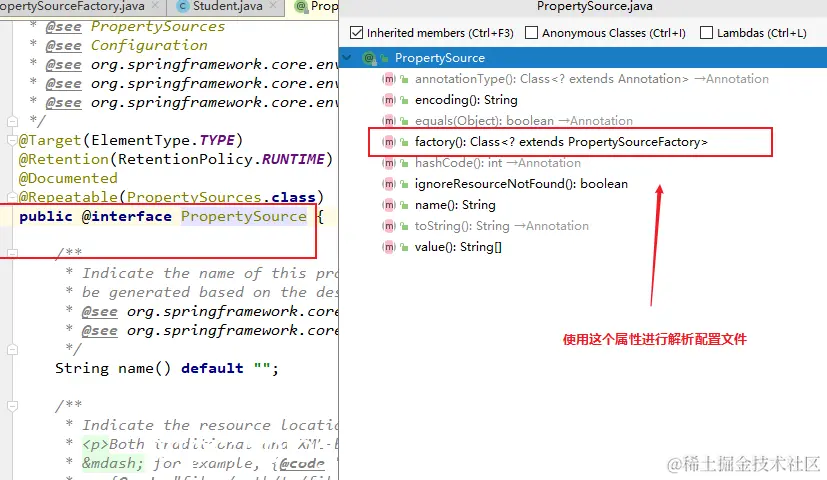827x480 pixels.
Task: Click method icon next to equals(Object)
Action: pyautogui.click(x=389, y=121)
